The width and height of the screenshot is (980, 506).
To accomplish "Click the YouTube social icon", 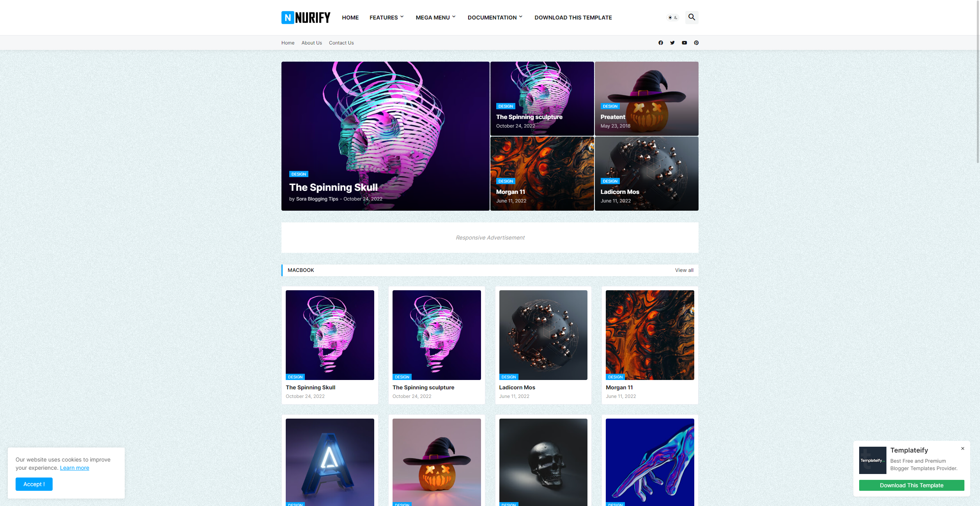I will pyautogui.click(x=684, y=43).
